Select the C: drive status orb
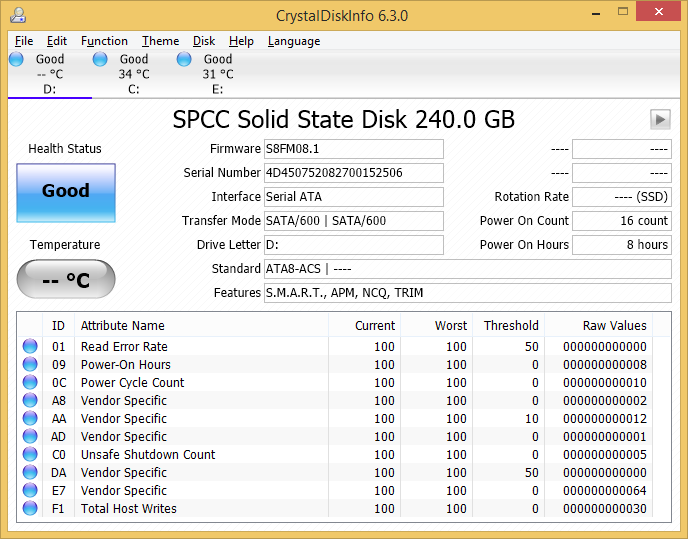Screen dimensions: 688x539 click(100, 59)
